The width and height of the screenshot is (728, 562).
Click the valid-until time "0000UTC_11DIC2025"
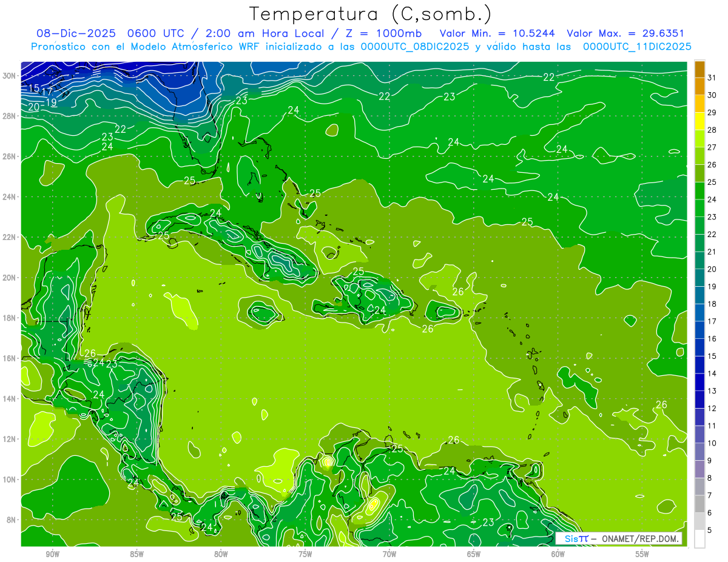[x=637, y=47]
